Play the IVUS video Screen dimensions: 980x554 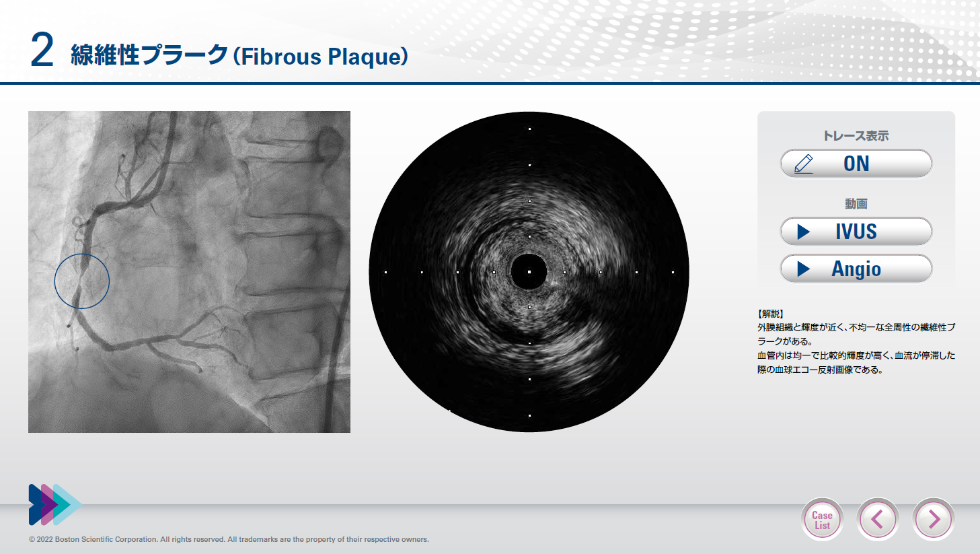click(856, 232)
